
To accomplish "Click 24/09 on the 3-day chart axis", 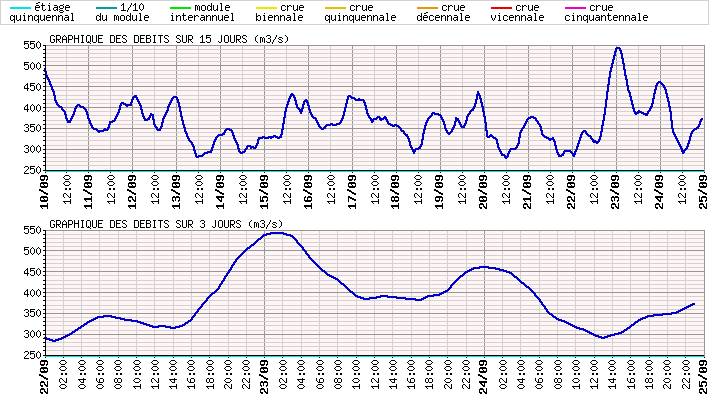I will click(484, 377).
